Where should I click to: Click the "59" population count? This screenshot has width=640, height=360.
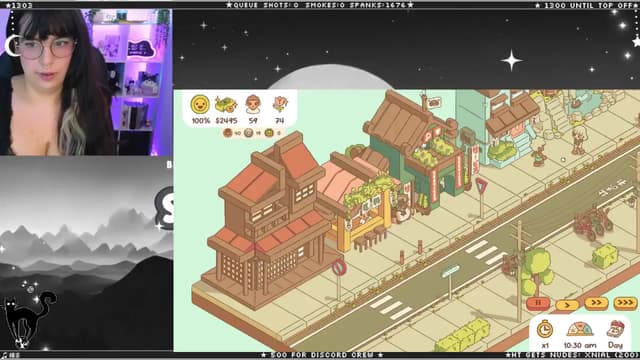coord(253,121)
